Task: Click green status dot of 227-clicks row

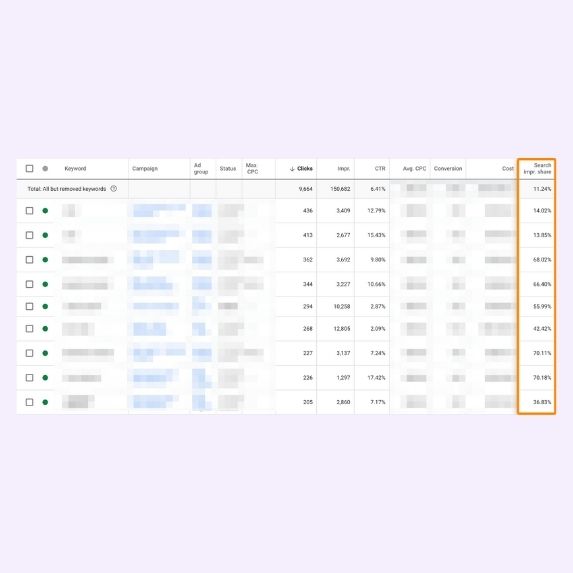Action: pyautogui.click(x=45, y=353)
